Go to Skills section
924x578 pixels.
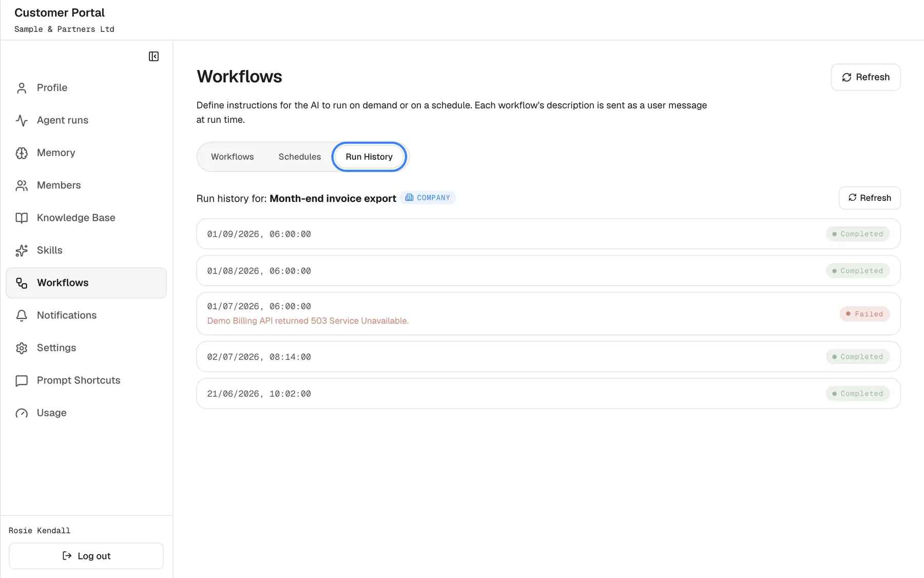coord(49,250)
